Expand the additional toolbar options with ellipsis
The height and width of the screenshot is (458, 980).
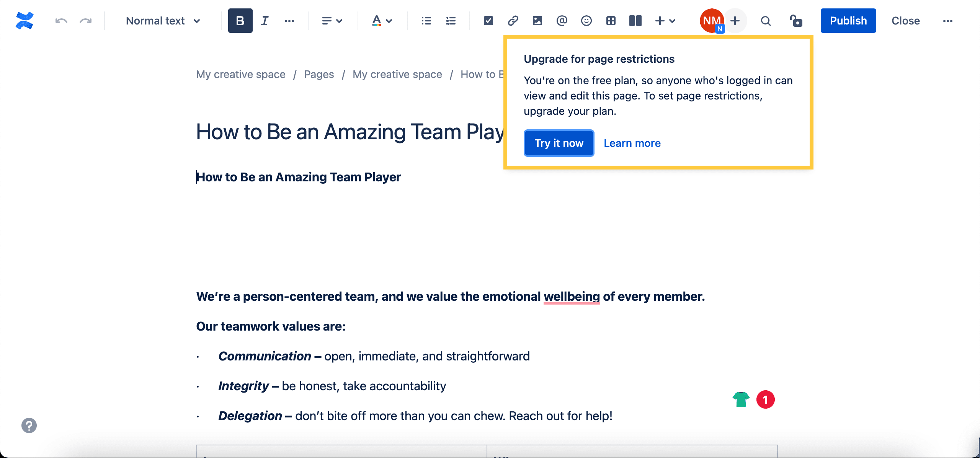point(289,21)
